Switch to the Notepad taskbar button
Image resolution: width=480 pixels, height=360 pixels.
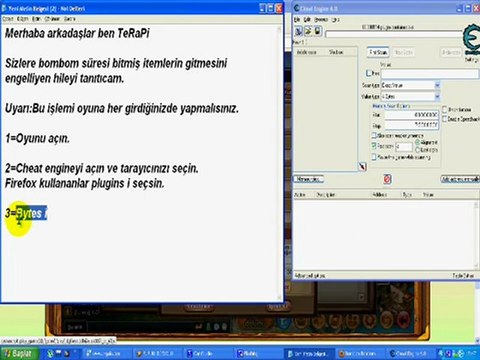tap(309, 353)
